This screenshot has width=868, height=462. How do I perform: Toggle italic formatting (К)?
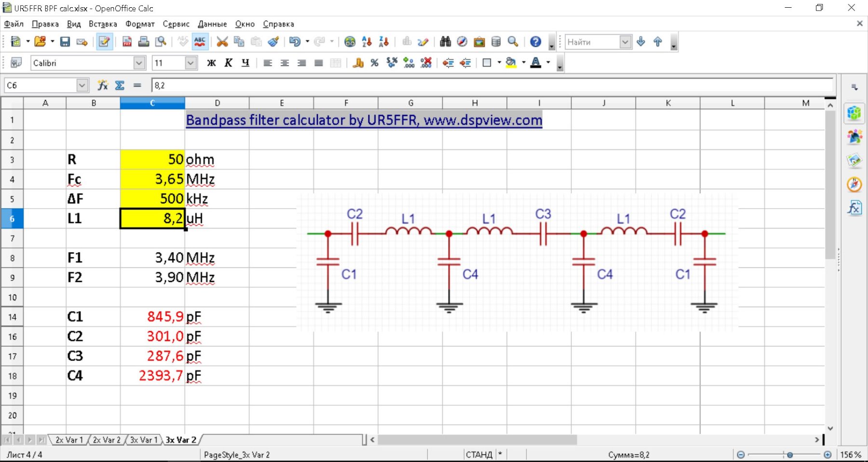click(x=228, y=63)
